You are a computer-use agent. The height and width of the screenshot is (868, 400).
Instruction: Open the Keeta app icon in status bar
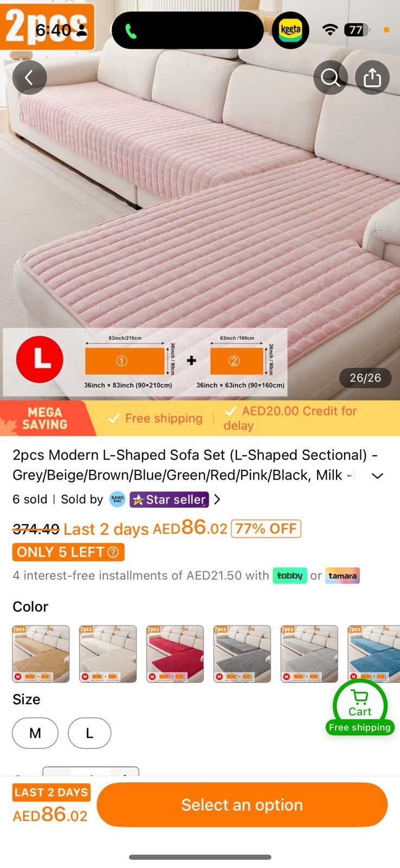pyautogui.click(x=291, y=30)
